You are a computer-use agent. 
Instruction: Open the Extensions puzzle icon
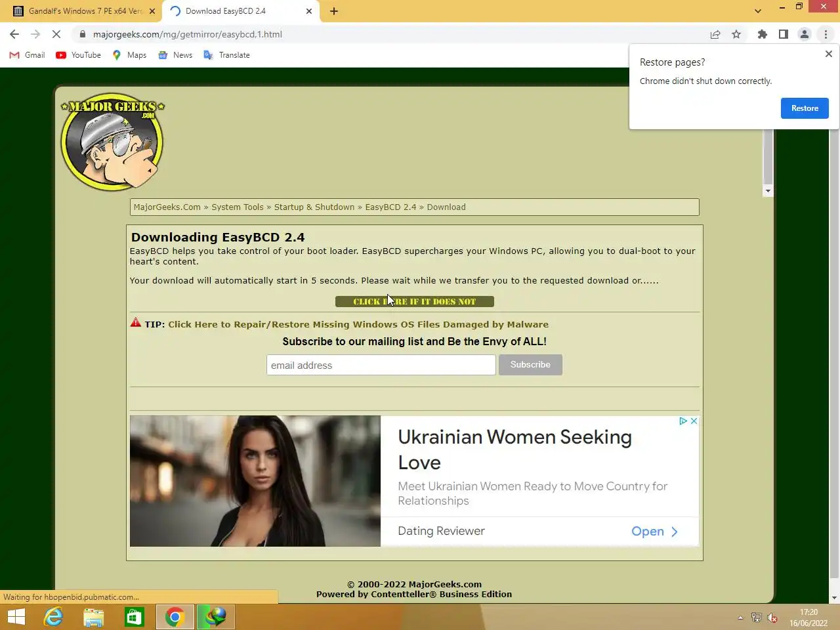coord(762,34)
